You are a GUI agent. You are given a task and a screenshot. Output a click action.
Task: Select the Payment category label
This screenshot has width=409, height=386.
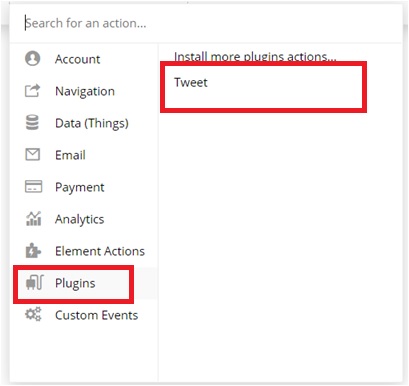[x=80, y=187]
